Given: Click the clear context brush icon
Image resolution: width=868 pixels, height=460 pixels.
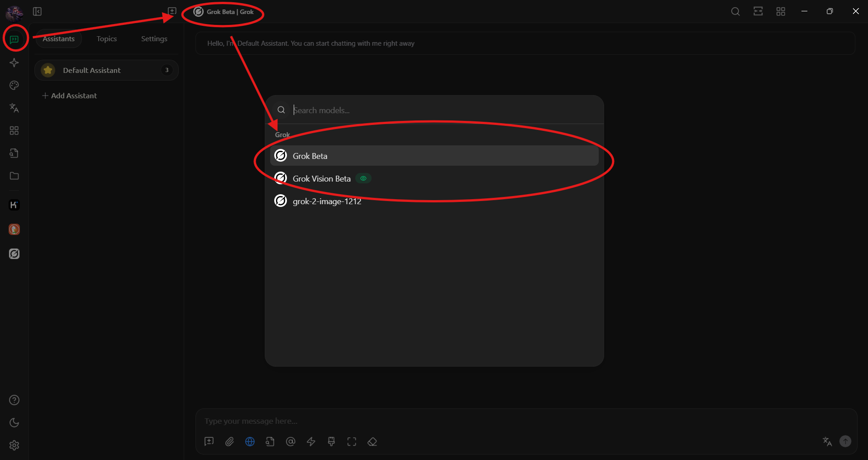Looking at the screenshot, I should click(331, 441).
